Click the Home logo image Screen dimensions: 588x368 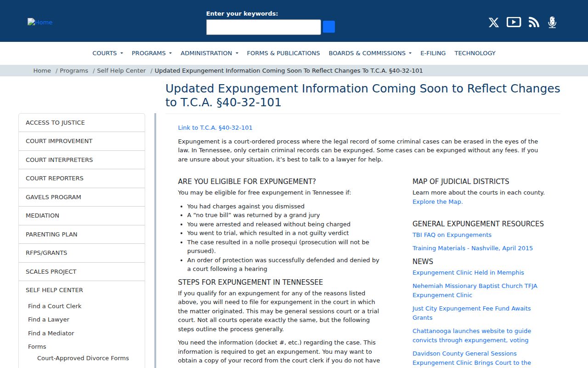click(x=40, y=22)
